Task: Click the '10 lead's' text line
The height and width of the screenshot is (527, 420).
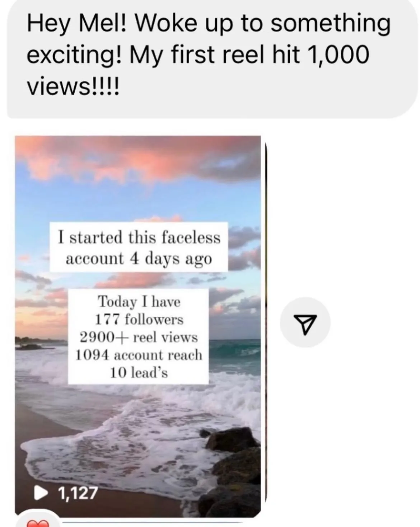Action: pyautogui.click(x=139, y=373)
